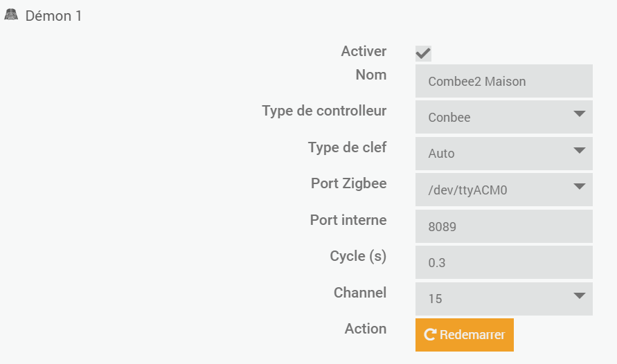617x364 pixels.
Task: Click the Port interne field showing 8089
Action: click(x=503, y=226)
